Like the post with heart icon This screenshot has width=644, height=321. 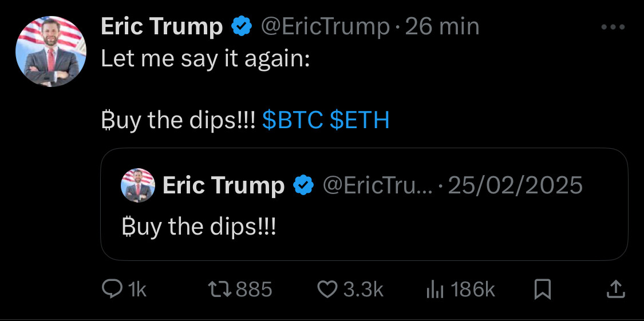click(x=327, y=290)
